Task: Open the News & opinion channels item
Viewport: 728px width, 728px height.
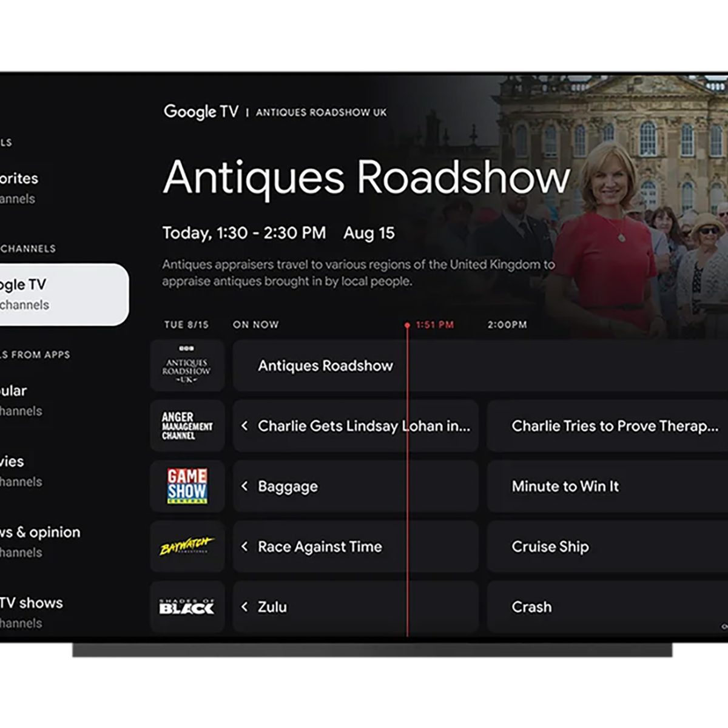Action: click(40, 542)
